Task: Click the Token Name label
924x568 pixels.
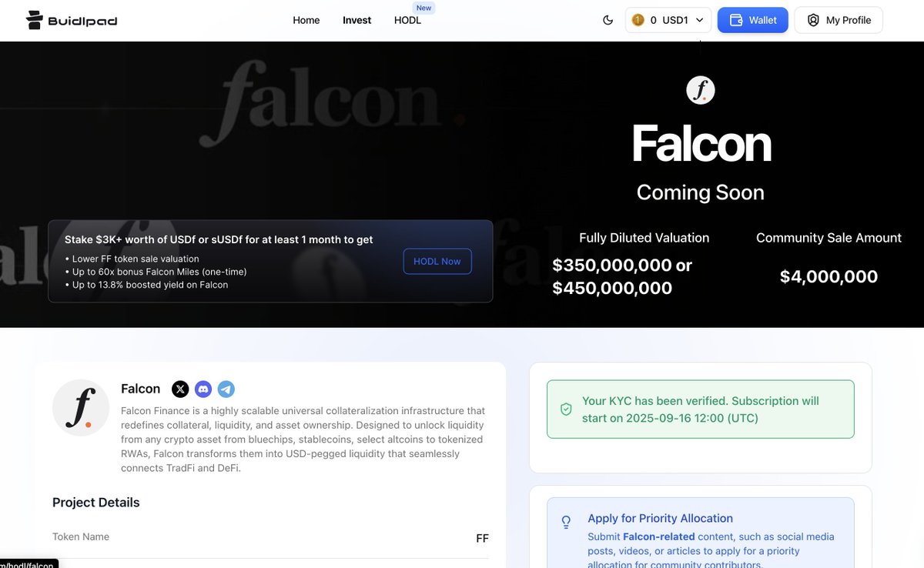Action: click(x=81, y=536)
